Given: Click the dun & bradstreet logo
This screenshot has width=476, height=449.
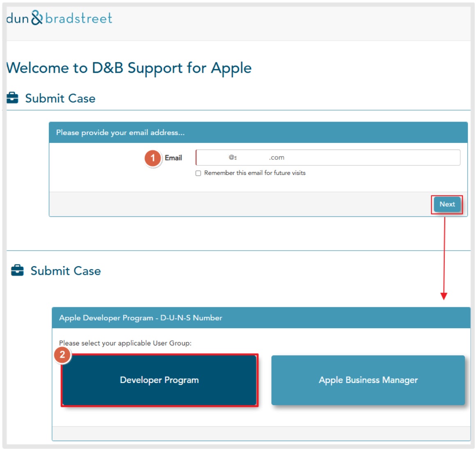Looking at the screenshot, I should coord(59,18).
